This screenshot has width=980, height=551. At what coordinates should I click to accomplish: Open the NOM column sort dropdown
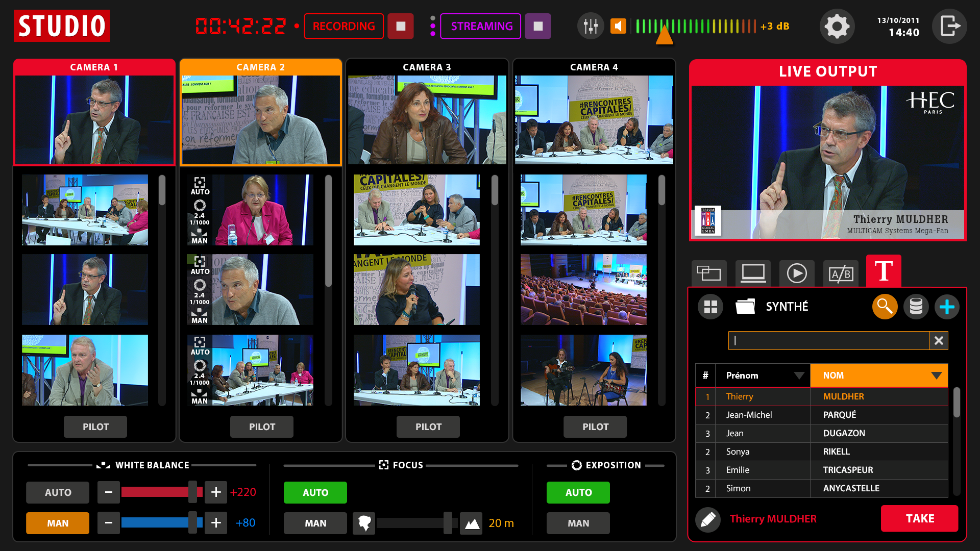(x=936, y=375)
